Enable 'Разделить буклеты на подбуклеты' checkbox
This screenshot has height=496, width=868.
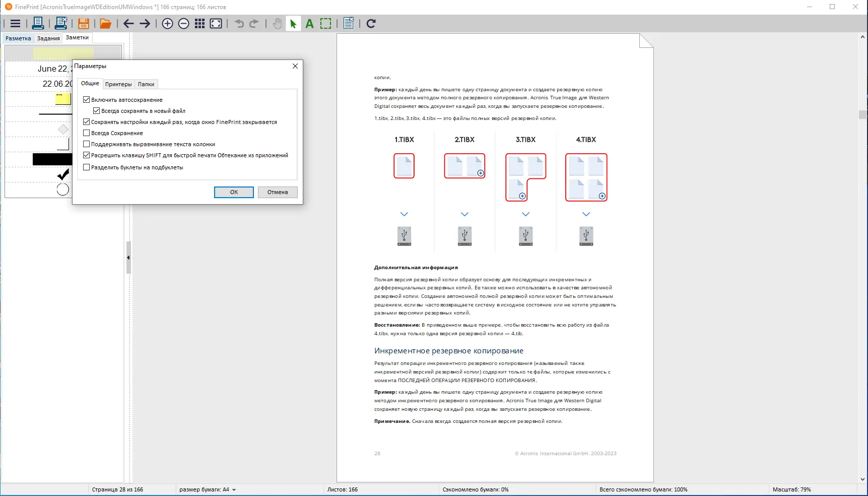click(x=87, y=167)
